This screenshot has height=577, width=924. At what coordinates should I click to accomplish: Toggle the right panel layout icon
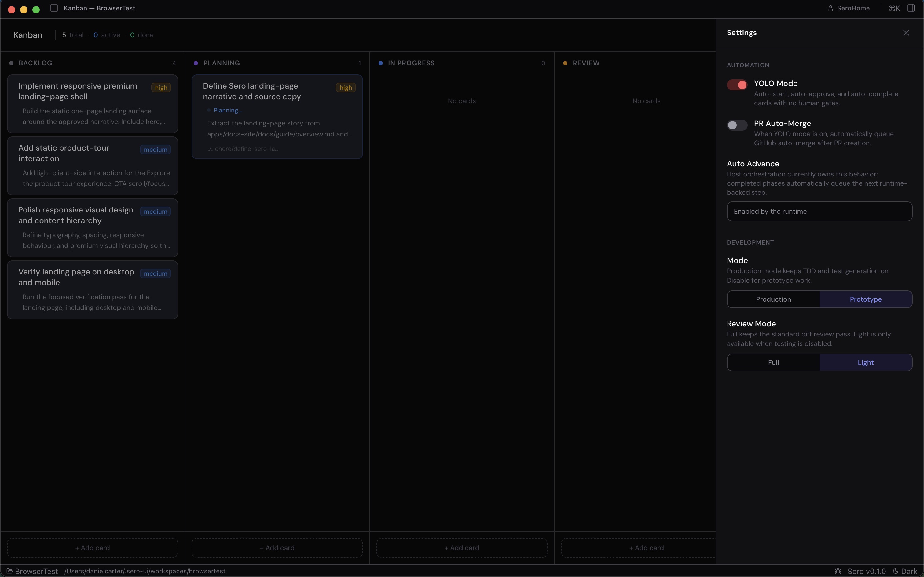(912, 8)
